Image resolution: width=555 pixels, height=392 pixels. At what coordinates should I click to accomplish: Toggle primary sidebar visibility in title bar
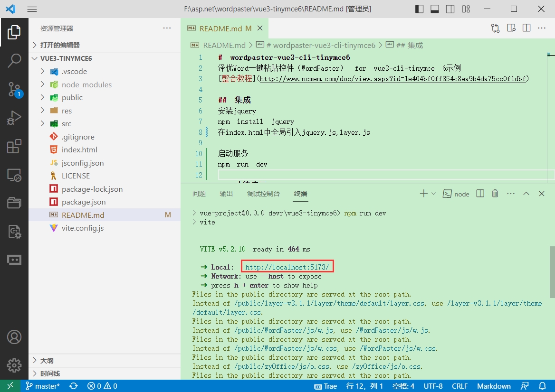click(419, 9)
